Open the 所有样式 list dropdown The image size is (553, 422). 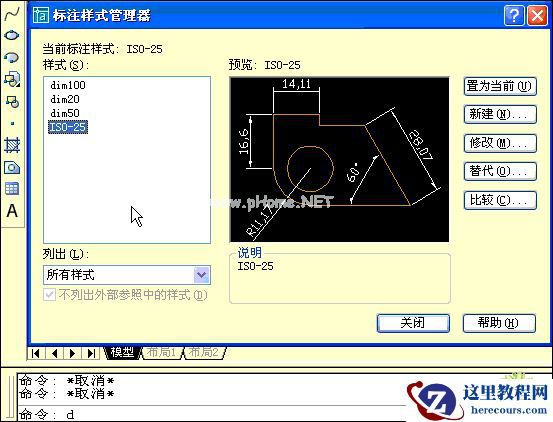pos(202,275)
